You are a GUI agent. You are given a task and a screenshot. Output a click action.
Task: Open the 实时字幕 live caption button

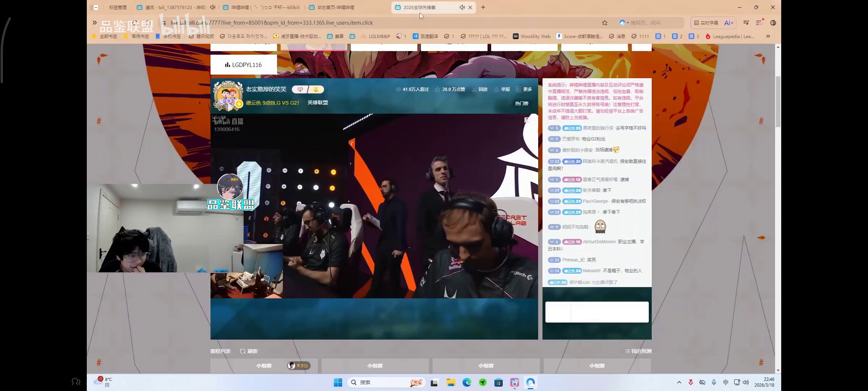click(706, 23)
